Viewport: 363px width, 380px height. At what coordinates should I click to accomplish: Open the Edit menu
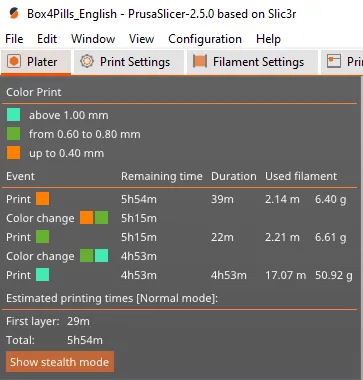coord(47,39)
